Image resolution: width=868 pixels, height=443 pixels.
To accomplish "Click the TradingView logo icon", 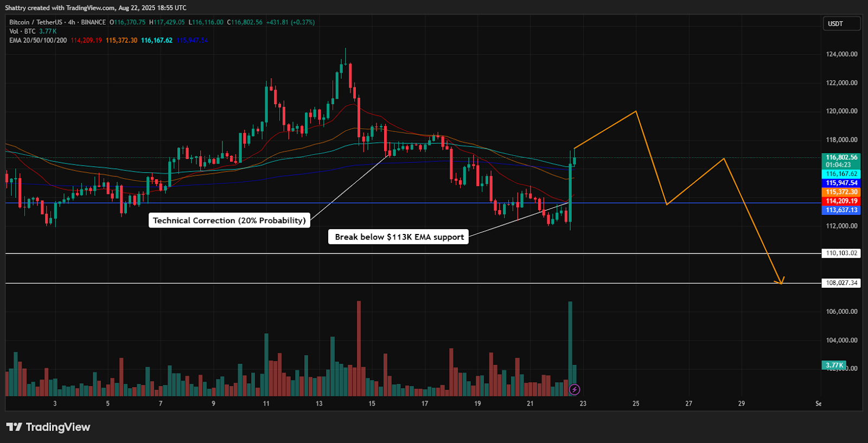I will point(14,427).
